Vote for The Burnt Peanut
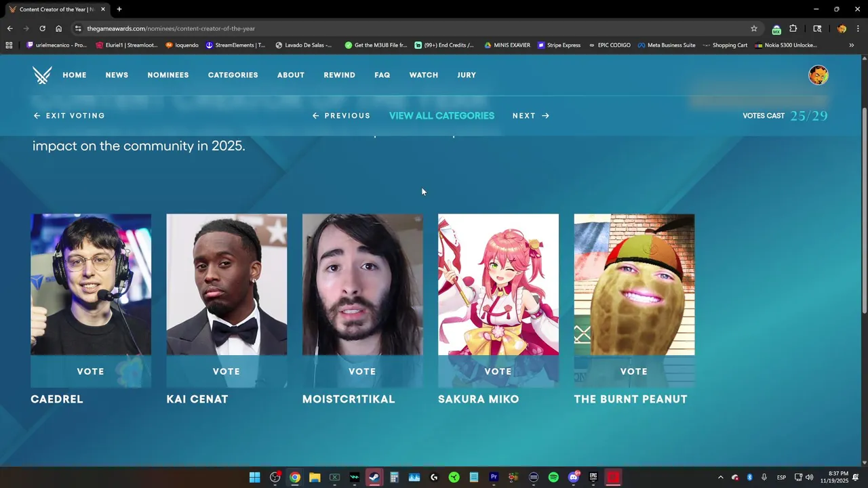868x488 pixels. tap(634, 371)
